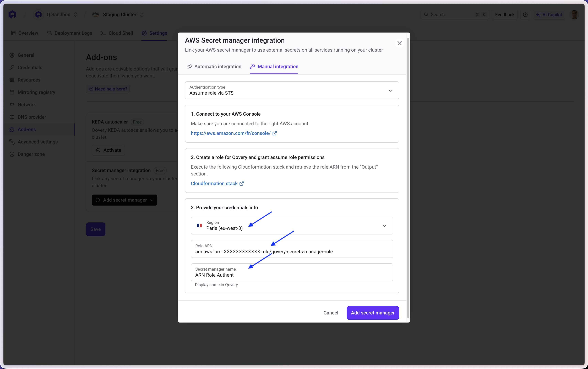This screenshot has height=369, width=588.
Task: Open the Q Sandbox organization switcher chevrons
Action: (76, 15)
